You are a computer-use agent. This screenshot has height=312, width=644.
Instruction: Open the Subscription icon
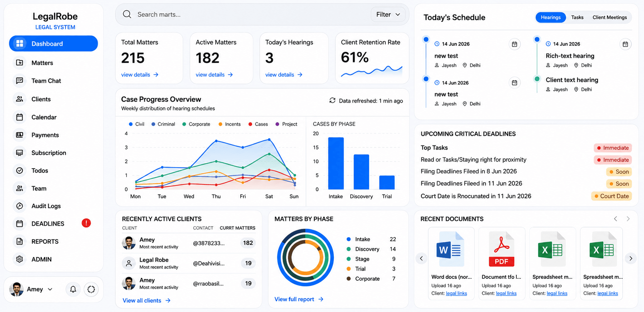pyautogui.click(x=20, y=153)
